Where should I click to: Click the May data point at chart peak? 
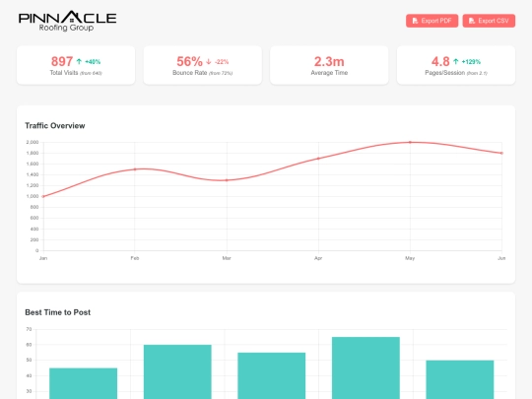(410, 142)
